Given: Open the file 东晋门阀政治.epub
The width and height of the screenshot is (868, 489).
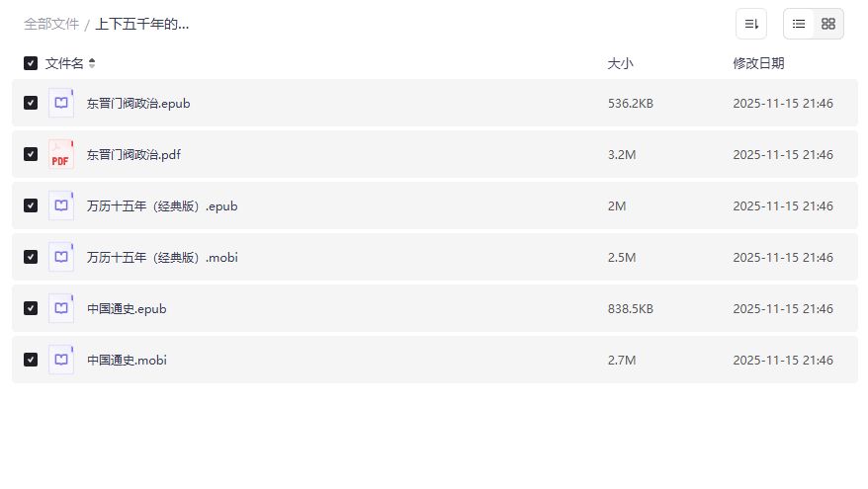Looking at the screenshot, I should [x=138, y=103].
